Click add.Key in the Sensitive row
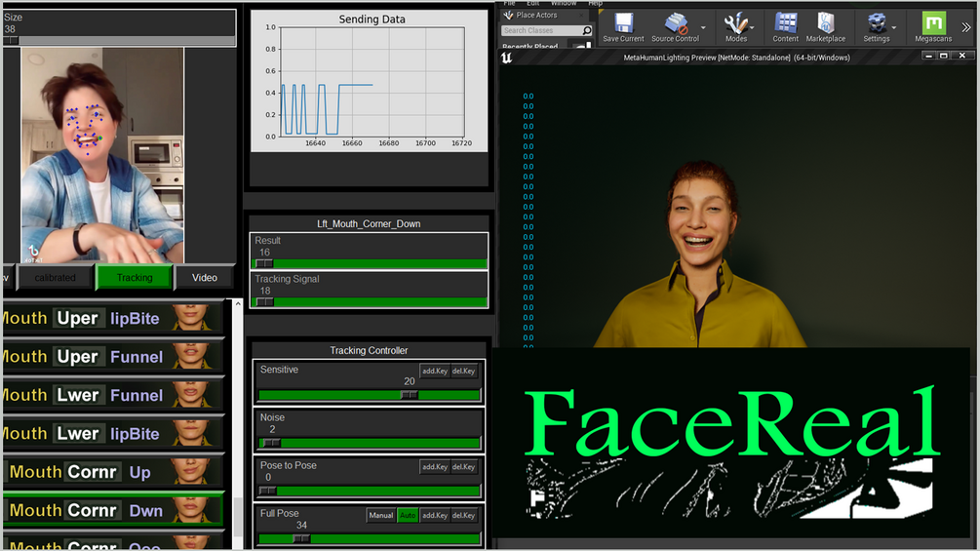 (434, 372)
